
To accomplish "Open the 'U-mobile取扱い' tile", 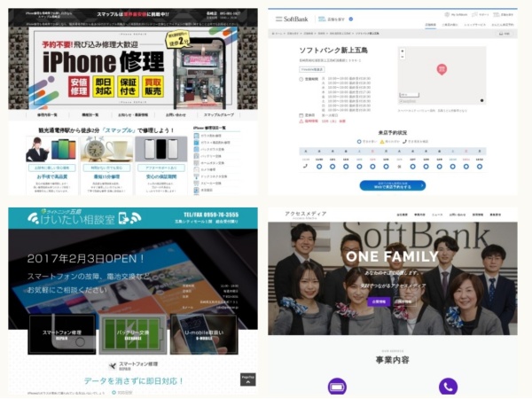I will pos(204,334).
